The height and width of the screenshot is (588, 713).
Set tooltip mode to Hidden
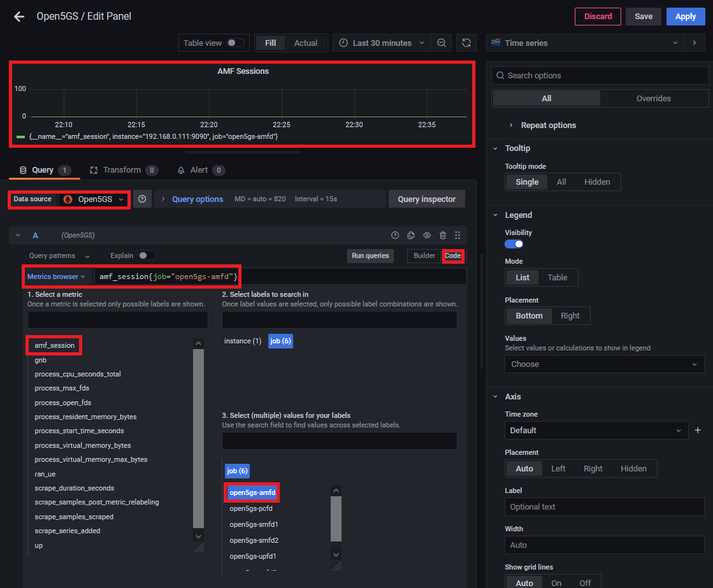click(596, 182)
